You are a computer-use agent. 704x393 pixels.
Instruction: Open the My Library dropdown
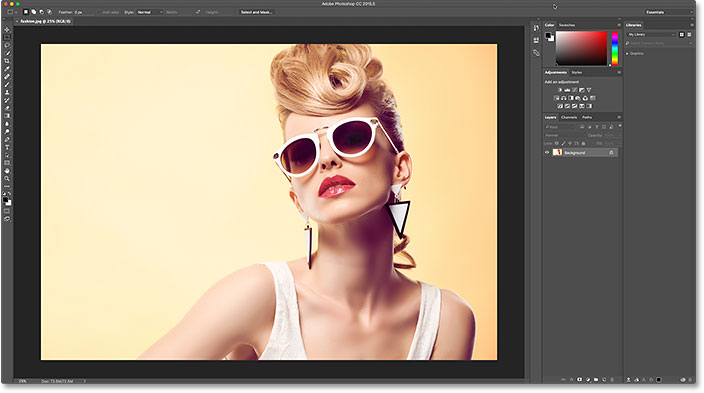point(651,35)
